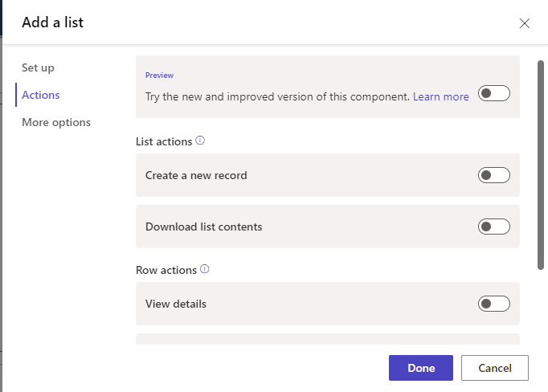
Task: Click the List actions info icon
Action: 200,141
